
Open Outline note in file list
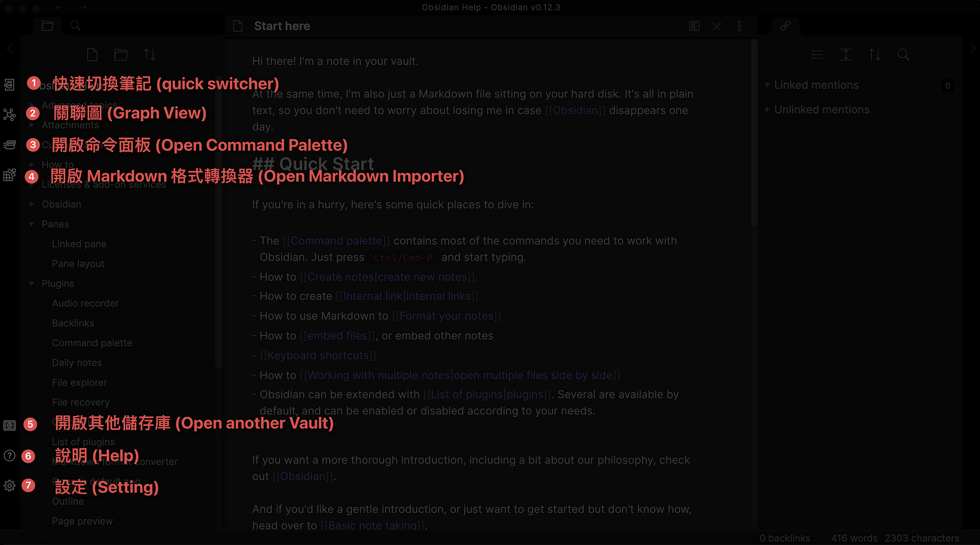click(68, 501)
